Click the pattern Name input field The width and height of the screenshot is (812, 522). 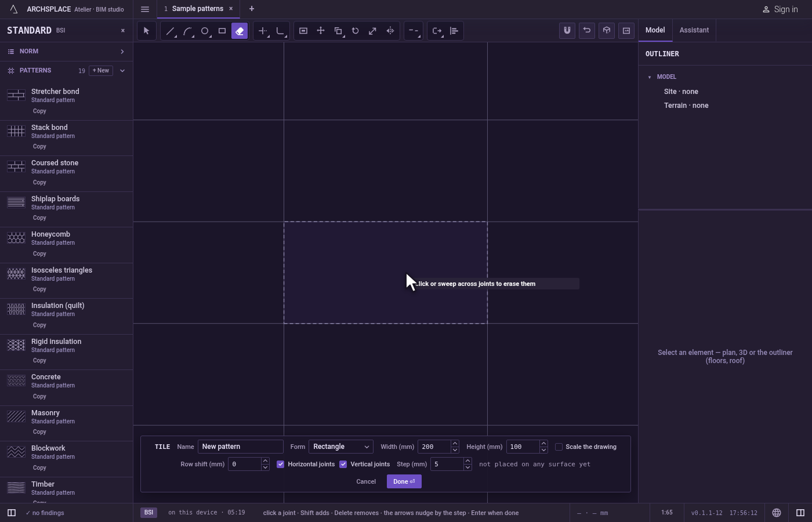click(x=241, y=447)
